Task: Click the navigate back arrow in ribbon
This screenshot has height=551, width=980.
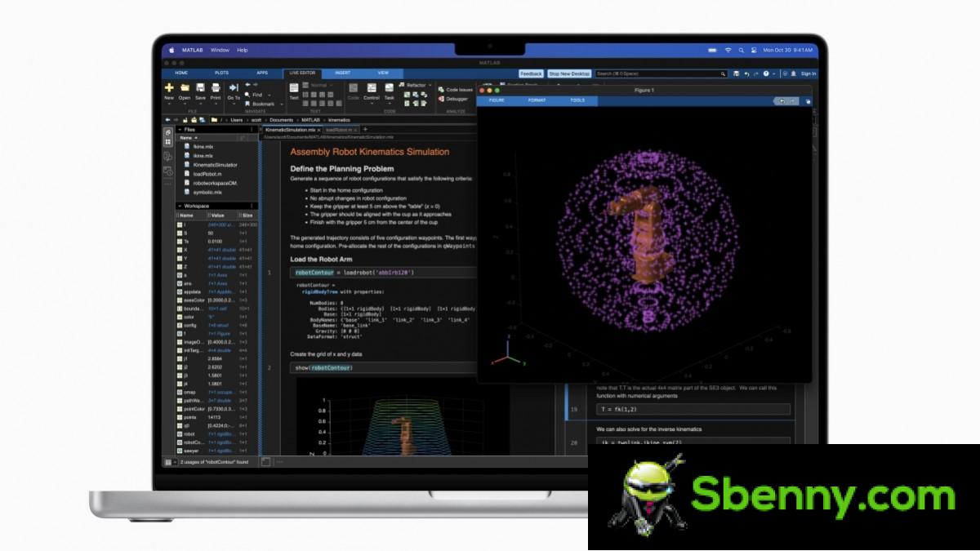Action: tap(247, 85)
